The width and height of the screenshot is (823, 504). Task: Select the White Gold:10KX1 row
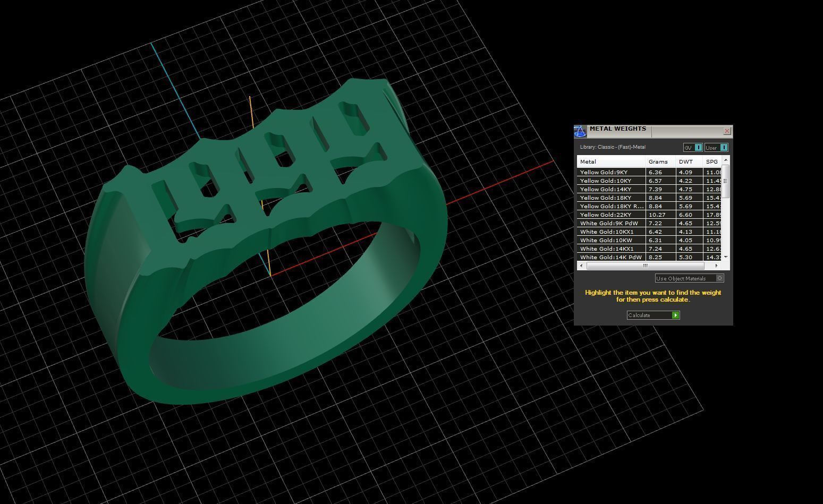click(x=649, y=232)
